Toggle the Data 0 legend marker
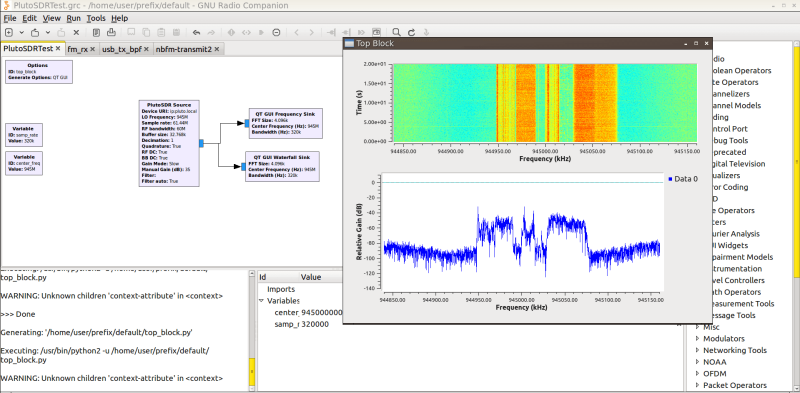Viewport: 800px width, 393px height. pyautogui.click(x=670, y=179)
